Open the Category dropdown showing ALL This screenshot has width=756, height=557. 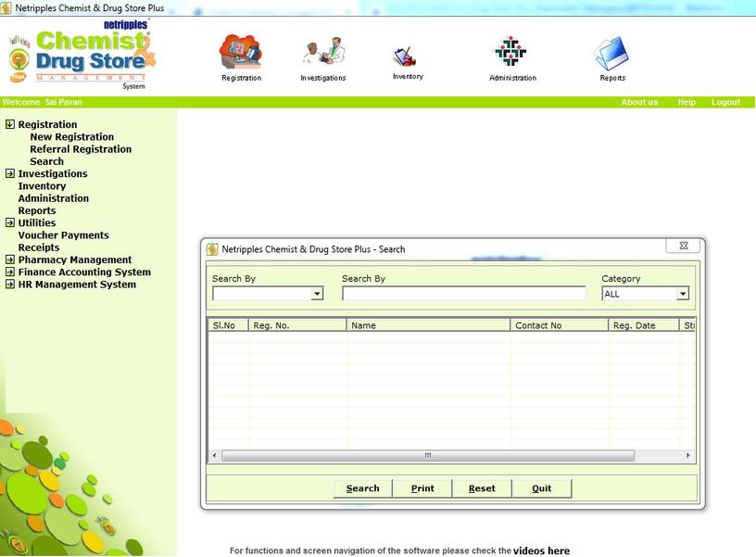(682, 294)
